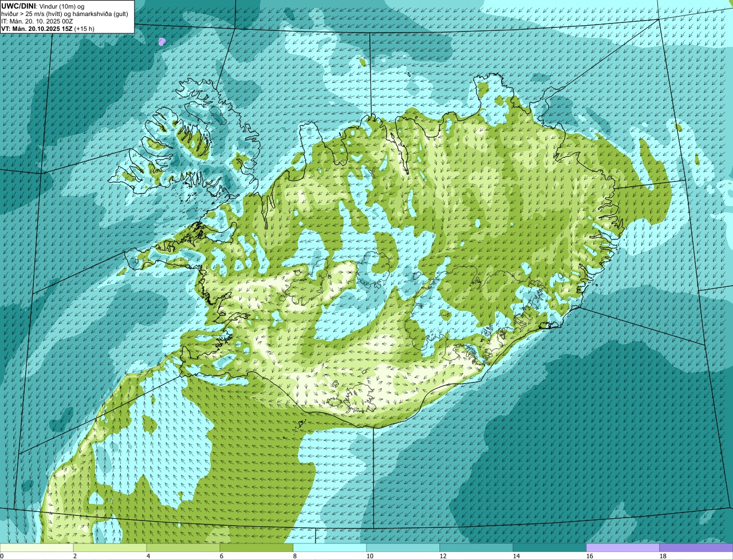Click the '0' label on the color scale
The image size is (733, 560).
click(x=2, y=556)
